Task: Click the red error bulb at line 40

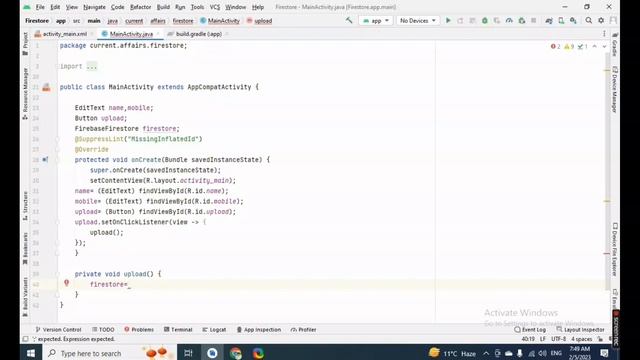Action: (67, 283)
